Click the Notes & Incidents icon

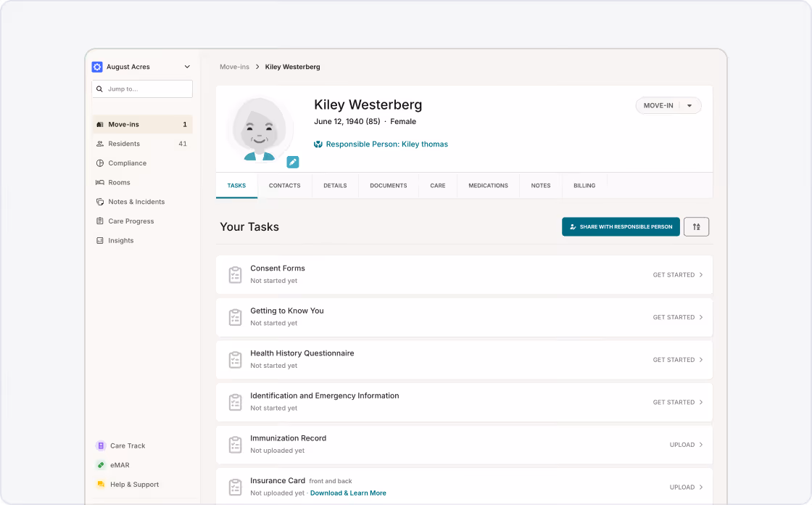click(x=100, y=202)
